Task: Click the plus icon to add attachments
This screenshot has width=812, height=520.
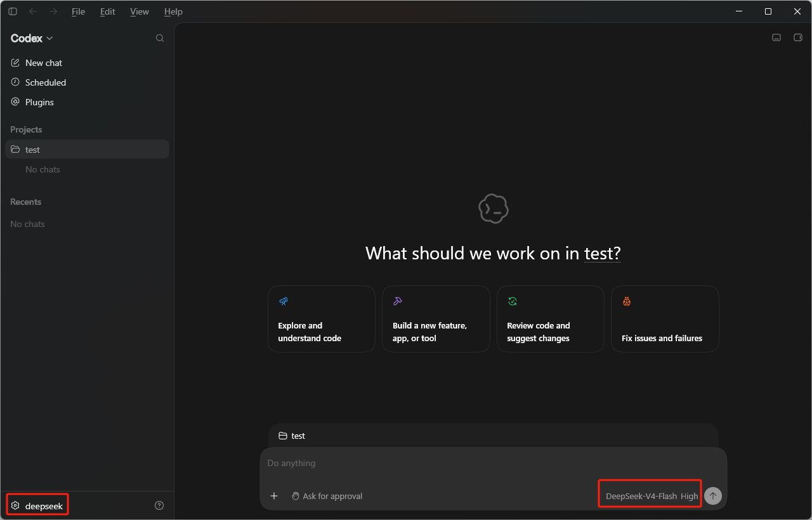Action: (x=274, y=496)
